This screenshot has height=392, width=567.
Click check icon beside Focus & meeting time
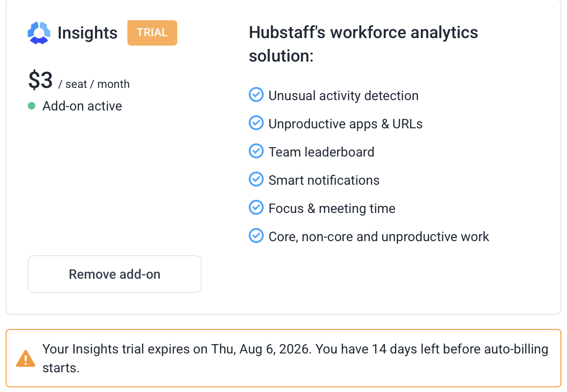click(x=256, y=207)
